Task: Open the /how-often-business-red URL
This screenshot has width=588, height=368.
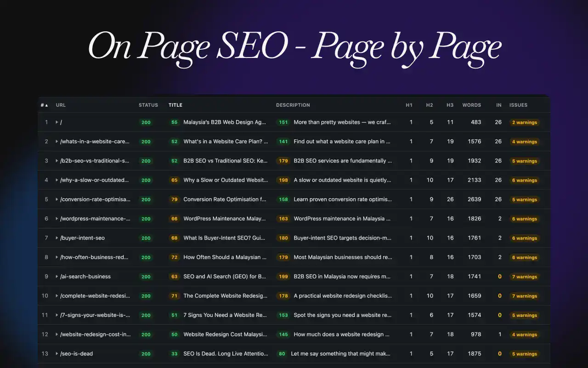Action: 94,257
